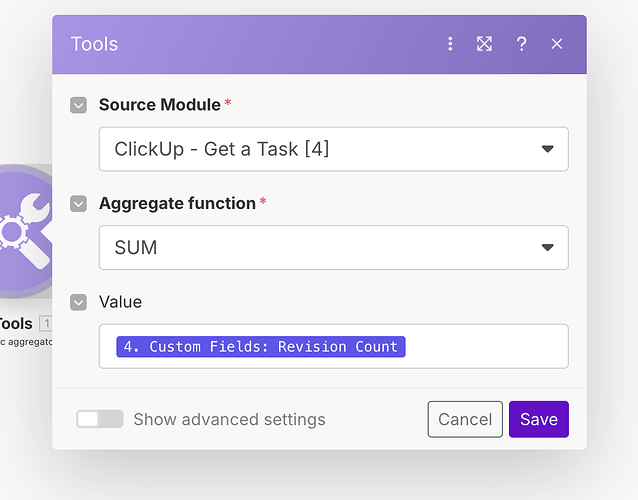Enable the Show advanced settings switch

tap(100, 419)
